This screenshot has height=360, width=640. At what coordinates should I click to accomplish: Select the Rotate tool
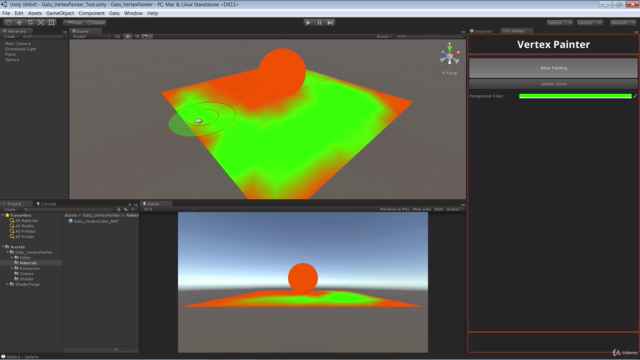[x=30, y=22]
